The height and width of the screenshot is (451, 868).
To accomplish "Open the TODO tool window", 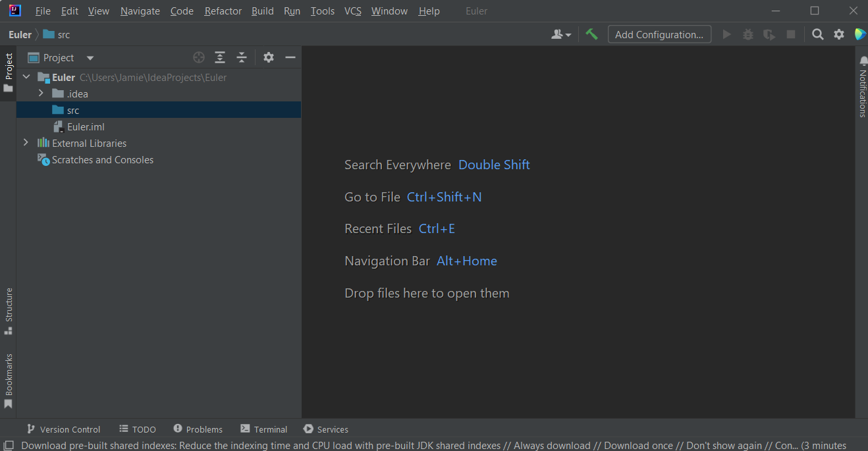I will tap(138, 429).
